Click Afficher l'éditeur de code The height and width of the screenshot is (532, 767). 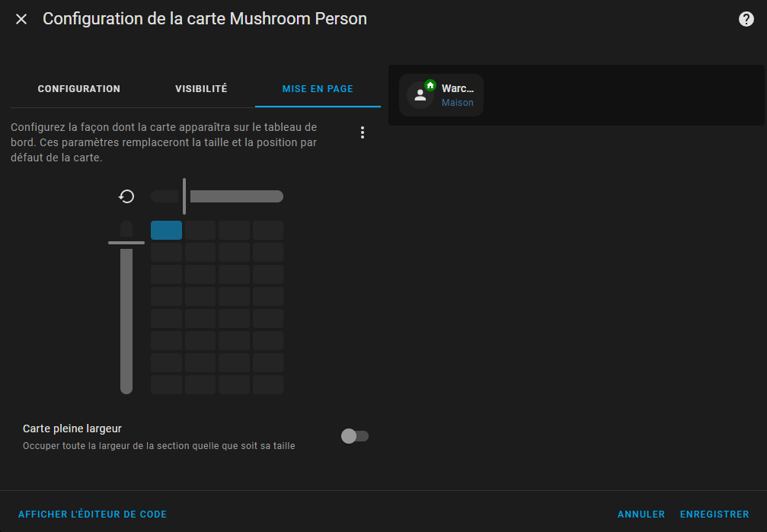click(92, 514)
